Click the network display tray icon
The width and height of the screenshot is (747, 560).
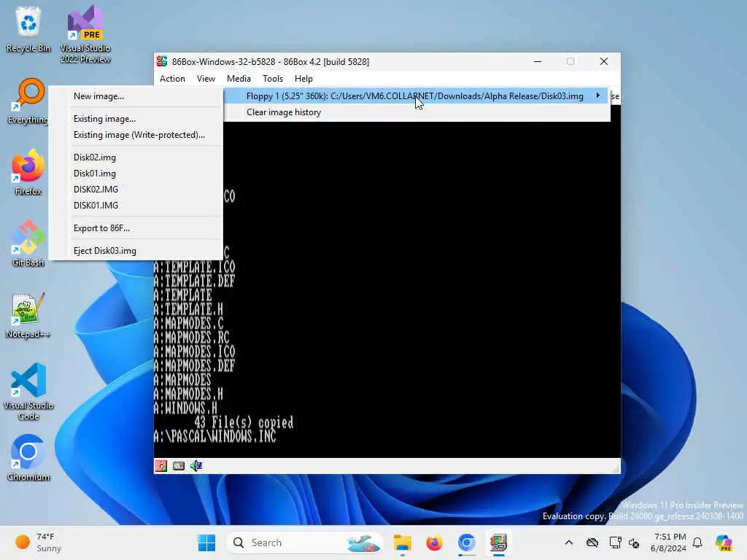coord(615,542)
